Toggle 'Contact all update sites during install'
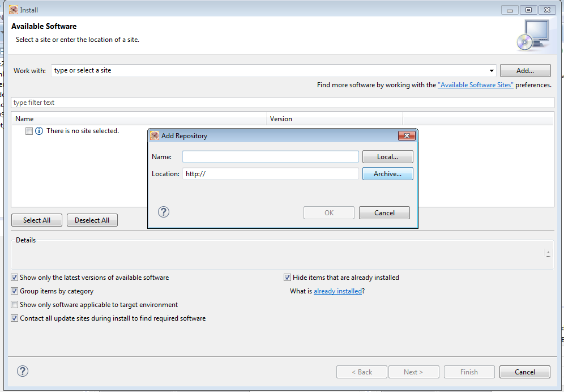The image size is (564, 392). (x=15, y=318)
